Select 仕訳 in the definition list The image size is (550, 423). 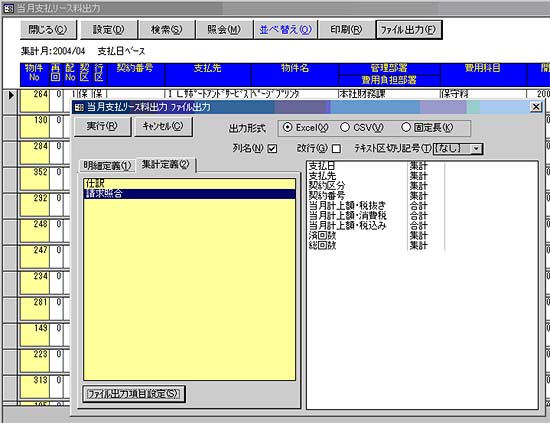189,184
